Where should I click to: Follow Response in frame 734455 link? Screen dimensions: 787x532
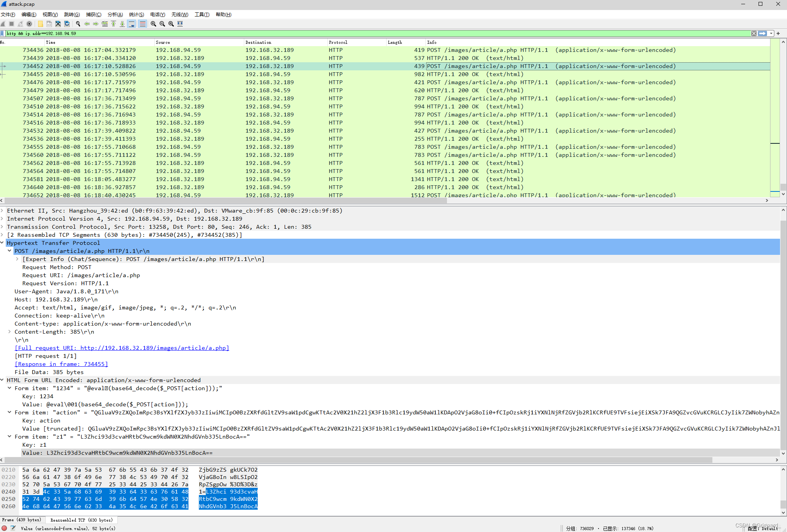click(61, 364)
